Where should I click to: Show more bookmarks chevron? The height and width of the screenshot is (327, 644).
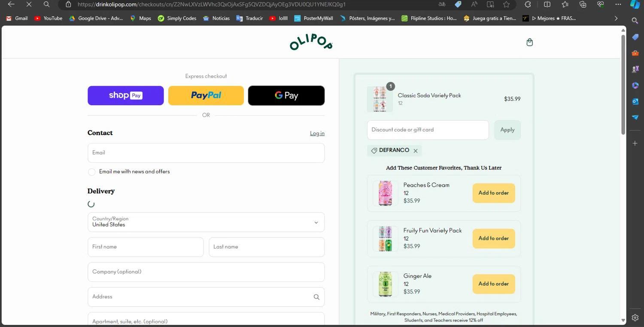point(616,18)
